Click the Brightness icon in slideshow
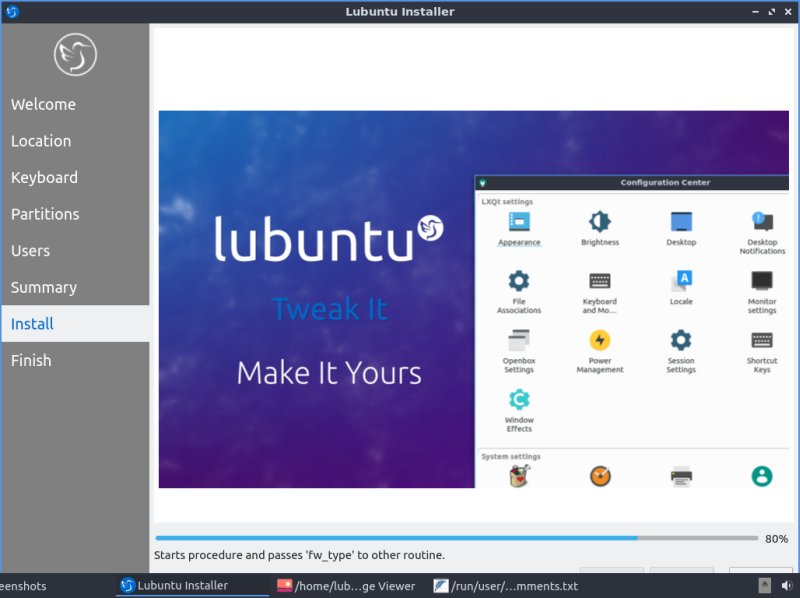This screenshot has height=598, width=800. 599,222
